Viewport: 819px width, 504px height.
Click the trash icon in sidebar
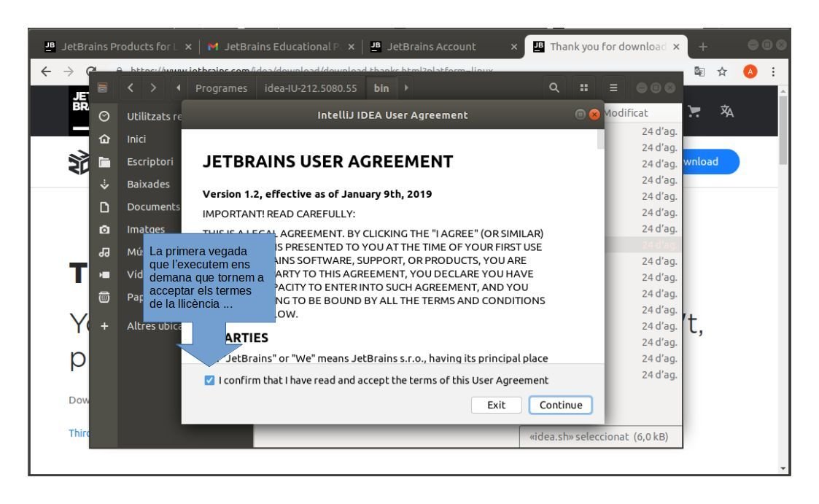104,297
